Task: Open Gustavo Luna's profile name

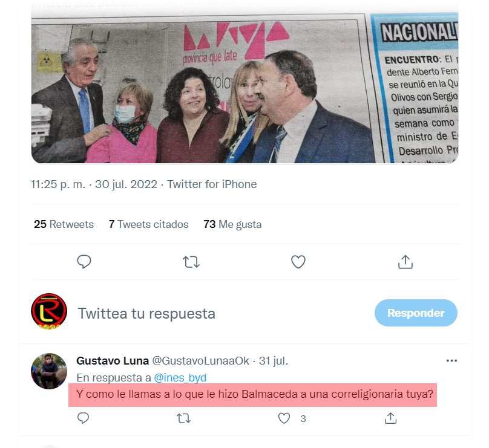Action: [113, 361]
